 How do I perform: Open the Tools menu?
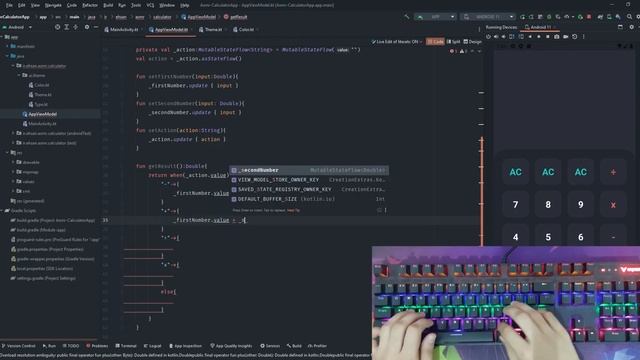coord(136,5)
